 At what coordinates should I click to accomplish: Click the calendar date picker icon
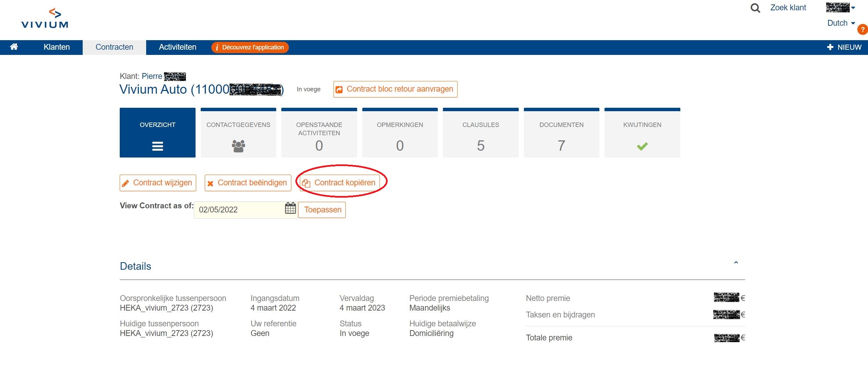tap(290, 208)
